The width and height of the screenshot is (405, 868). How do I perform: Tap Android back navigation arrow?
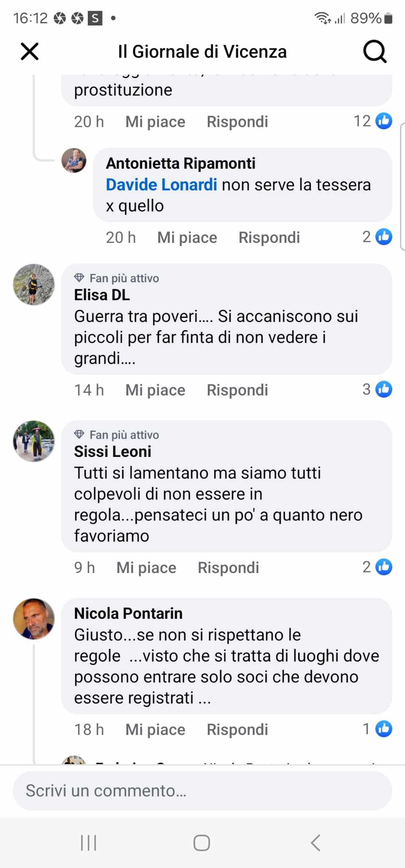(316, 843)
